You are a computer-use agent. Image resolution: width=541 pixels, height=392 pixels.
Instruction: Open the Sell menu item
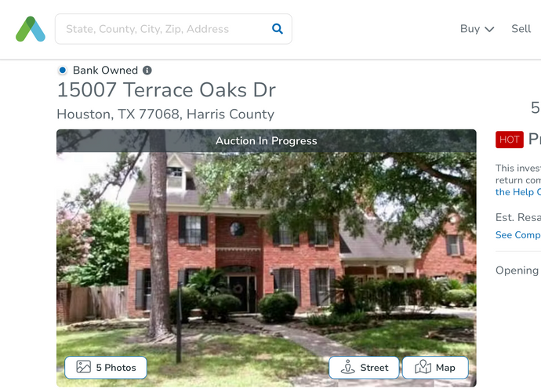point(521,29)
